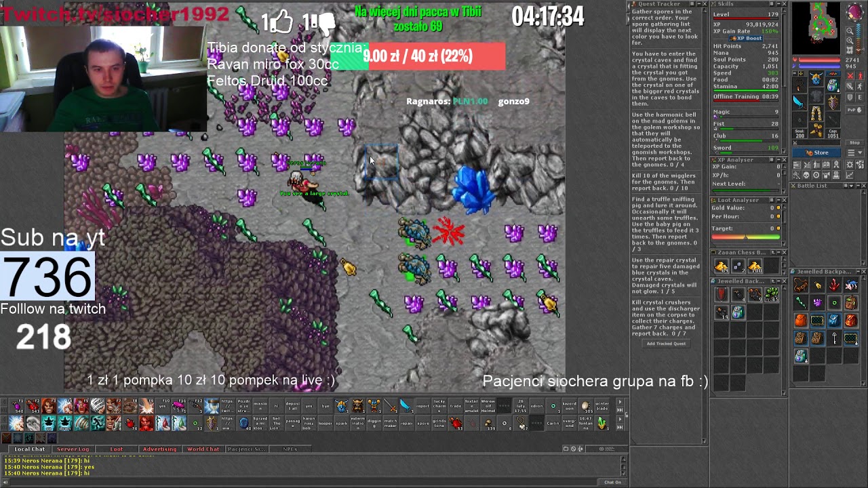Go up a level from Zaoan Chess Box
This screenshot has width=868, height=488.
click(773, 252)
